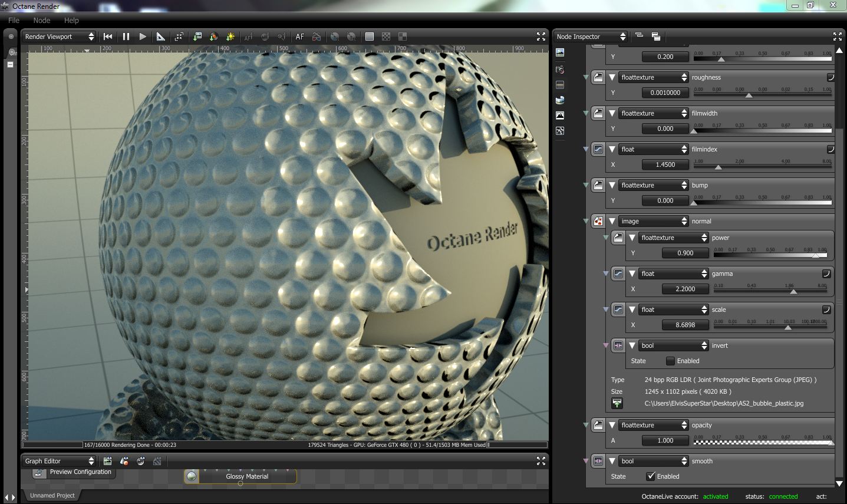847x504 pixels.
Task: Click the resolution bar icon in inspector sidebar
Action: point(560,85)
